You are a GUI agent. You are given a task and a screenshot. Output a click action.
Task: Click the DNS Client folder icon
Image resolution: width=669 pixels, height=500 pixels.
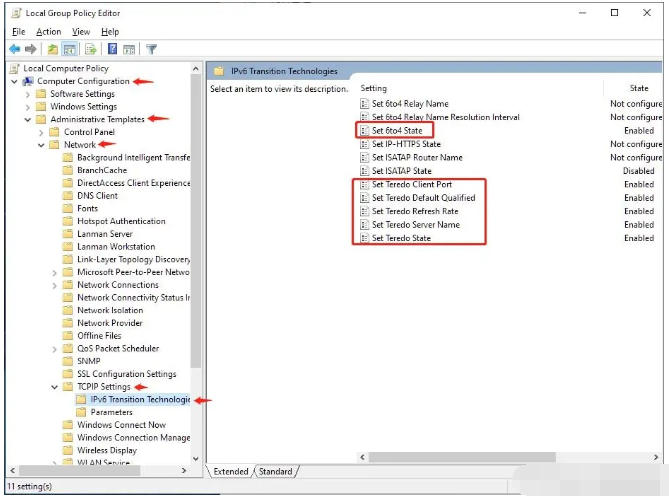click(x=67, y=196)
